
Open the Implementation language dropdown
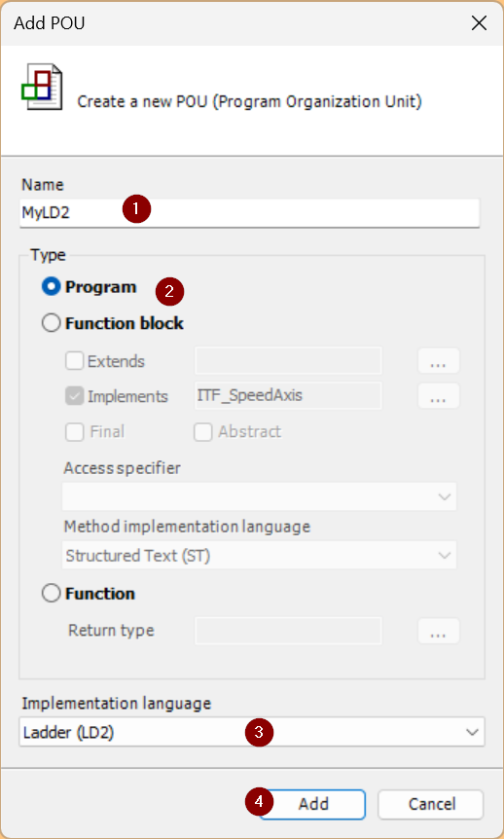click(x=252, y=732)
